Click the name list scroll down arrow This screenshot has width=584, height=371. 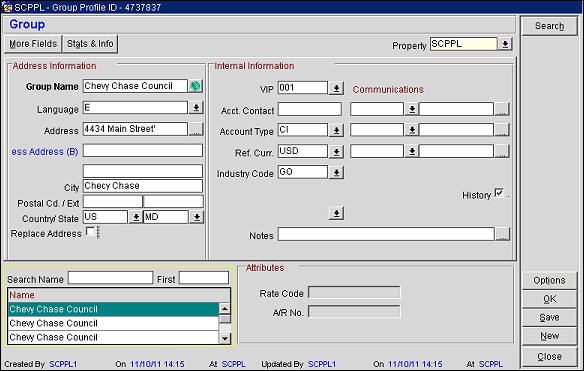225,338
